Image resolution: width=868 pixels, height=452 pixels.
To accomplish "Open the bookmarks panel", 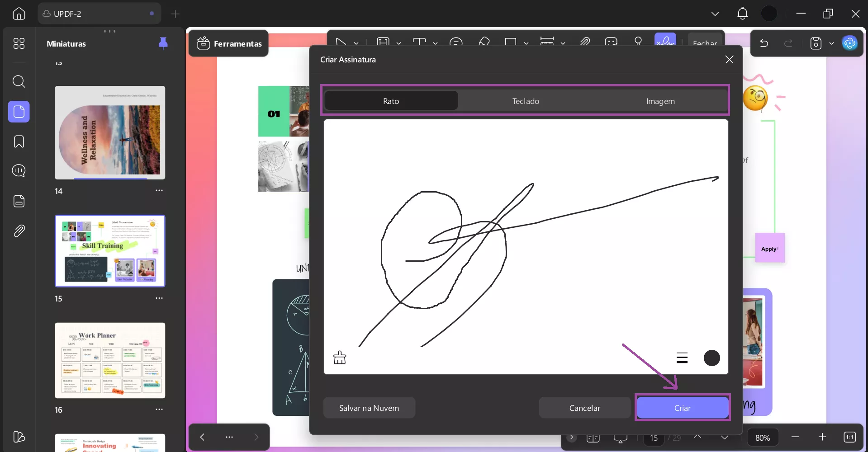I will click(x=19, y=141).
